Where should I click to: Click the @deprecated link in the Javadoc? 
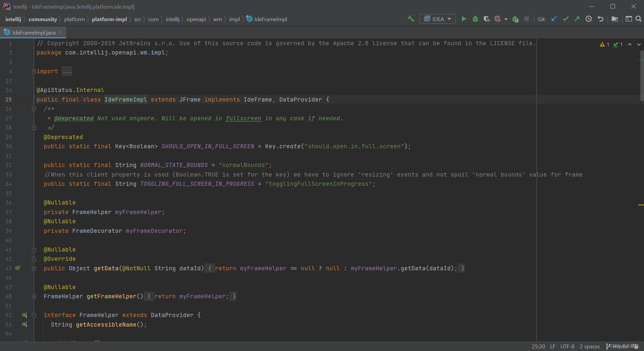pos(74,118)
